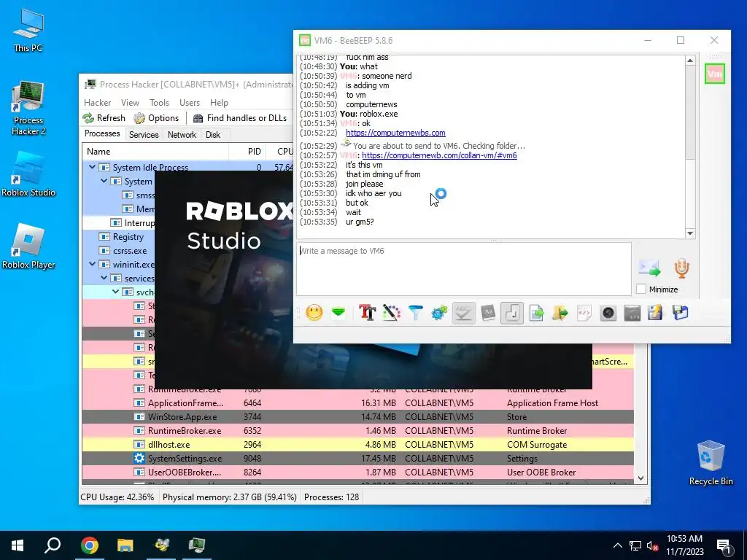Click the BeeBEEP bee icon in taskbar
Screen dimensions: 747x560
click(x=161, y=545)
